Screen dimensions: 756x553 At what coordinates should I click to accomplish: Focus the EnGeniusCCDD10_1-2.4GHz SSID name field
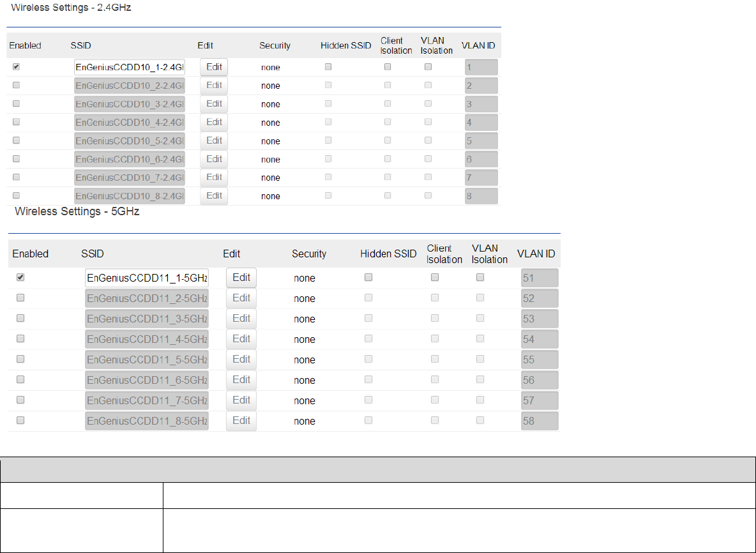pos(130,68)
